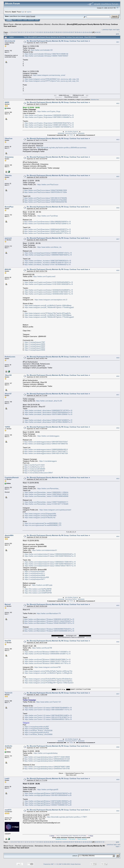Open the HELP tab
This screenshot has height=868, width=124.
[x=15, y=20]
